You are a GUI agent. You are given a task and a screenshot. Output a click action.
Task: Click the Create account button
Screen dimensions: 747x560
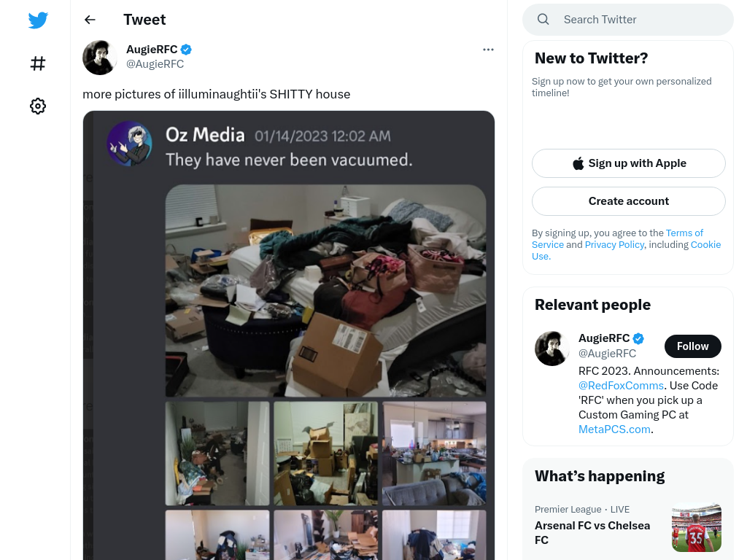[x=628, y=201]
